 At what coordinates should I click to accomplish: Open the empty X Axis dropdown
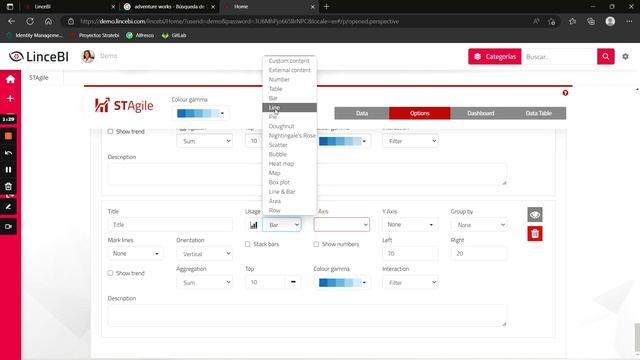[342, 224]
